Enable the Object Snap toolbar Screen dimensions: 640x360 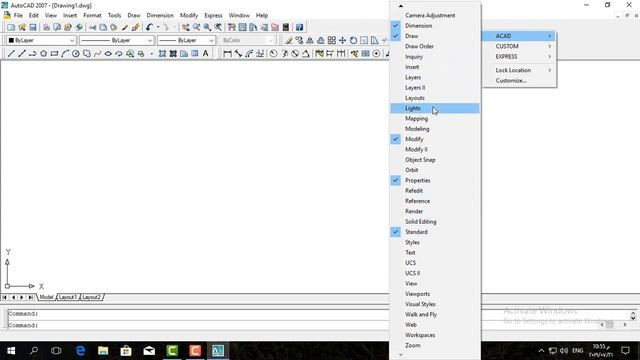tap(435, 160)
